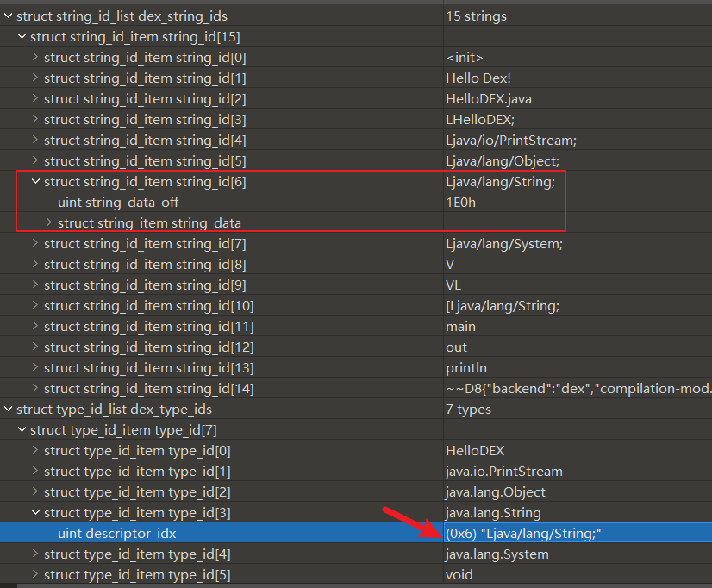Image resolution: width=712 pixels, height=588 pixels.
Task: Select row labeled type_id[3]
Action: (x=356, y=513)
